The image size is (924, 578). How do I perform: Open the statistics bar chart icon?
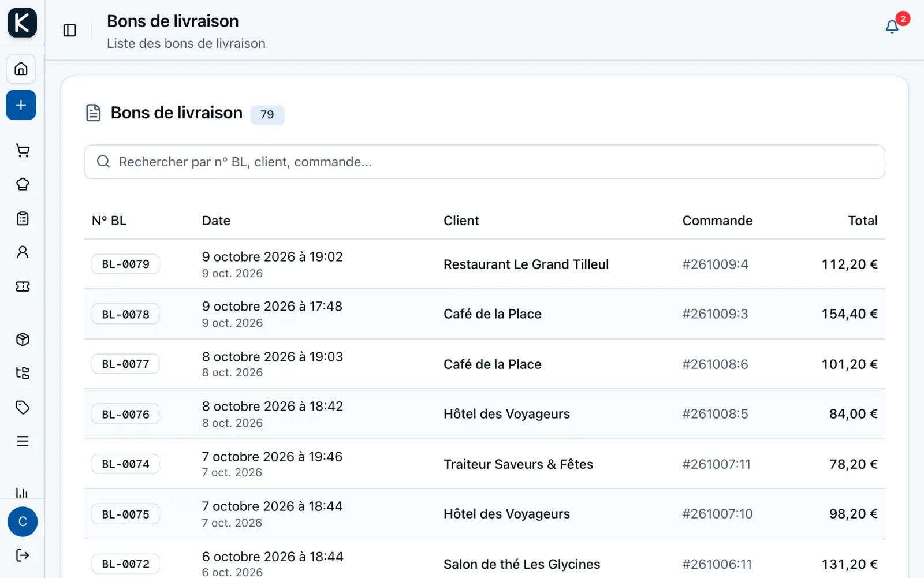(x=23, y=493)
